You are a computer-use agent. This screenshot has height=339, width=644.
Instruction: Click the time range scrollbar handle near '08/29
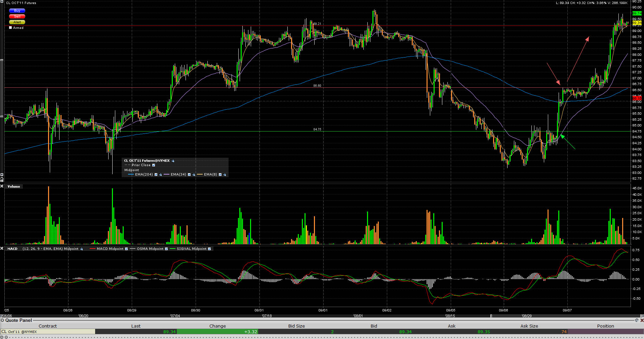(x=491, y=316)
